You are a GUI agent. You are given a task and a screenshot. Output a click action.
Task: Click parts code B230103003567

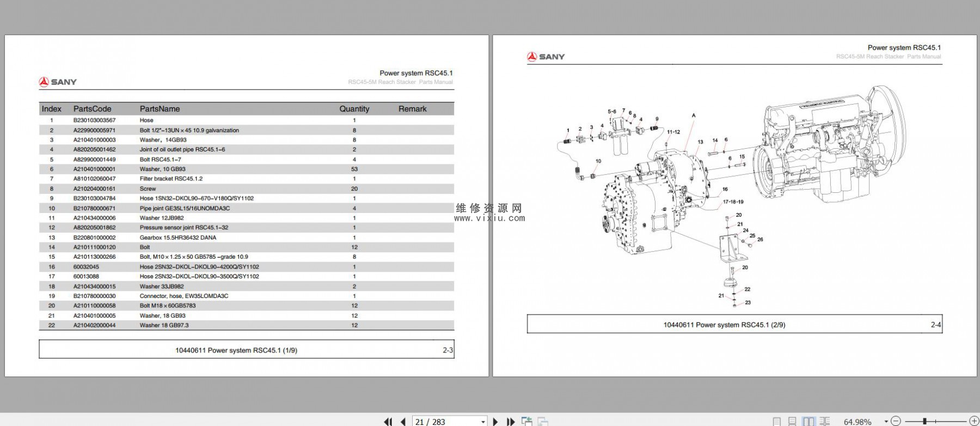click(94, 120)
